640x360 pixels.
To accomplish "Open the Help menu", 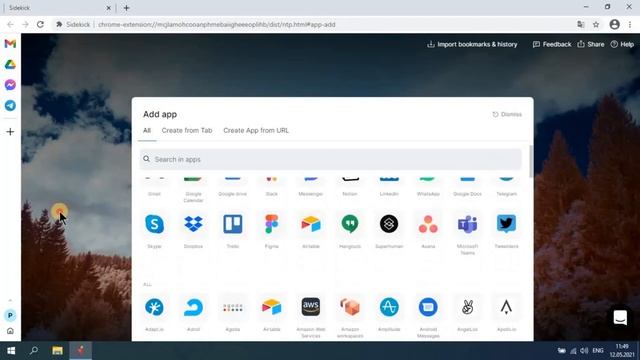I will [622, 44].
